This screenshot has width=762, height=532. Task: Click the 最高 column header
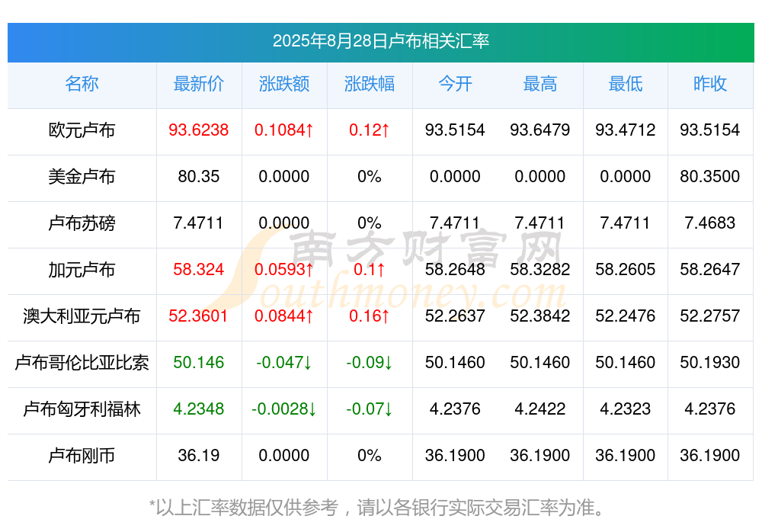click(540, 84)
